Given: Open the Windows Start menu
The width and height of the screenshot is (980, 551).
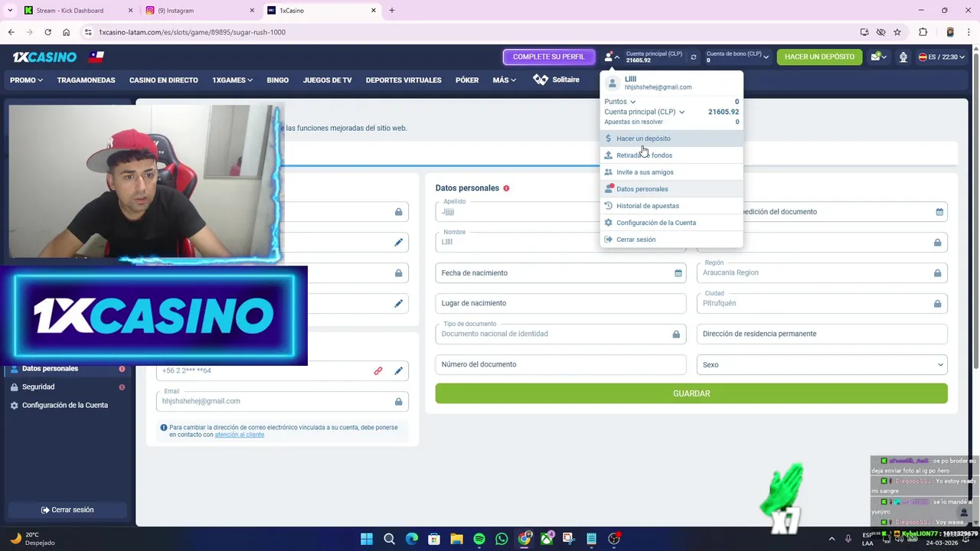Looking at the screenshot, I should click(x=367, y=539).
